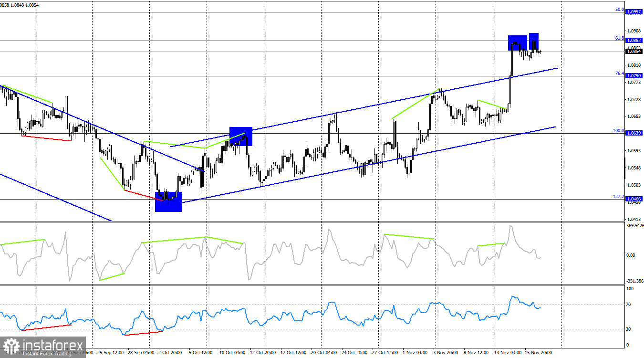The width and height of the screenshot is (644, 358).
Task: Click the 1.0683 price axis value
Action: coord(634,116)
